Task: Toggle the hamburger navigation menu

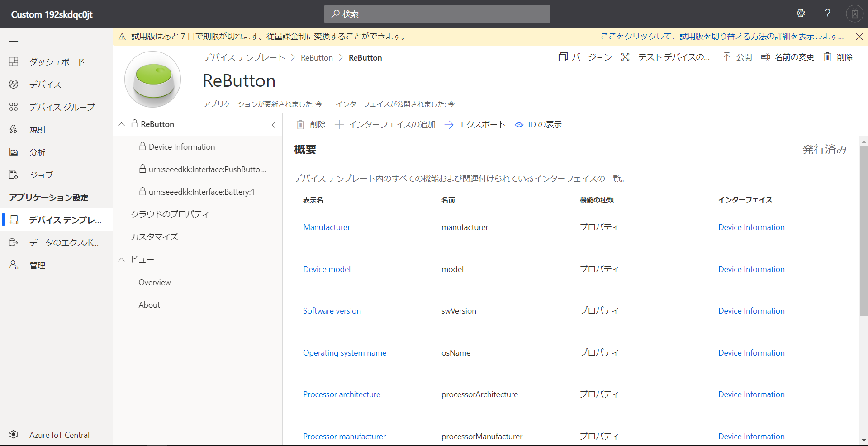Action: (x=14, y=39)
